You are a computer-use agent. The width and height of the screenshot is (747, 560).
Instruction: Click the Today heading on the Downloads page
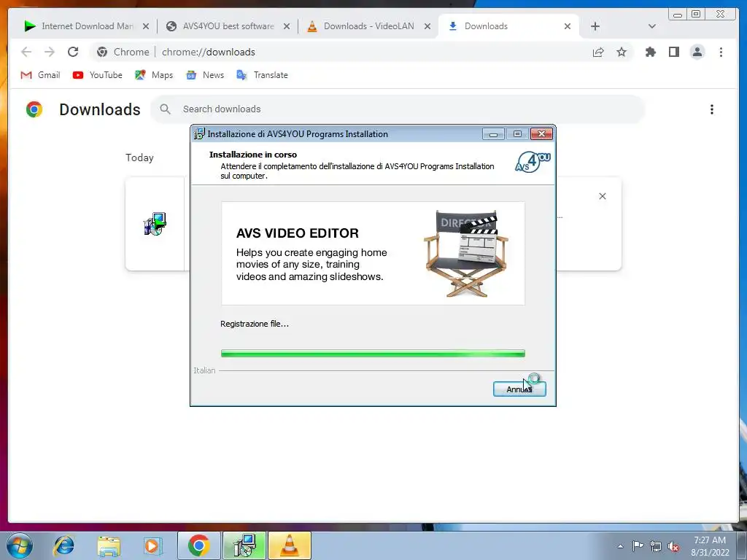(139, 157)
